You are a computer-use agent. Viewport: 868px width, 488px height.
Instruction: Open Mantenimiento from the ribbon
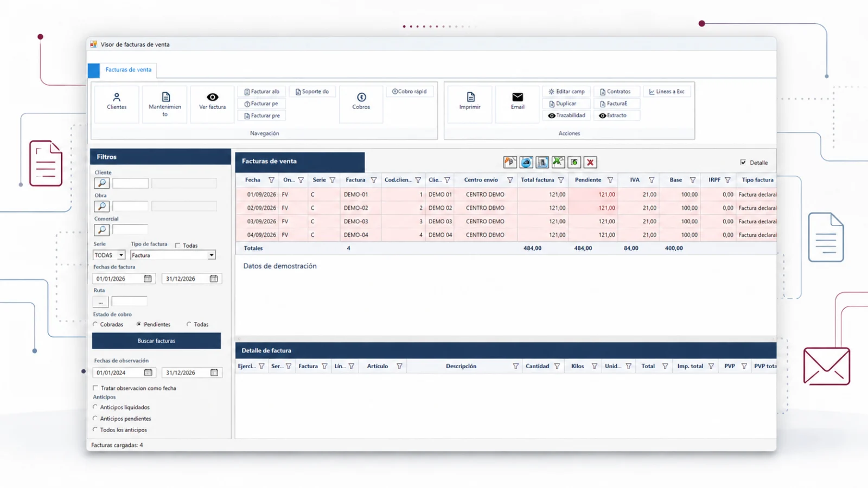[x=165, y=104]
